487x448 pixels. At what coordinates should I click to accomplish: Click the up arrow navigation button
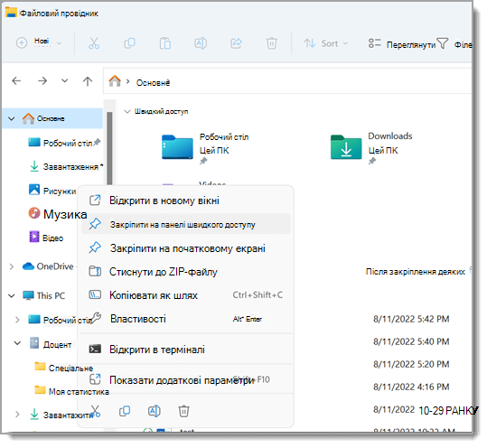coord(88,81)
